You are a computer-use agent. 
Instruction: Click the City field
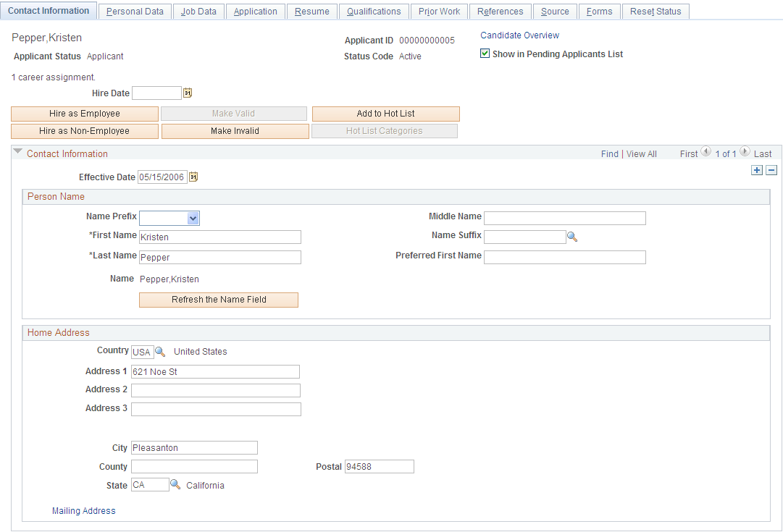194,447
